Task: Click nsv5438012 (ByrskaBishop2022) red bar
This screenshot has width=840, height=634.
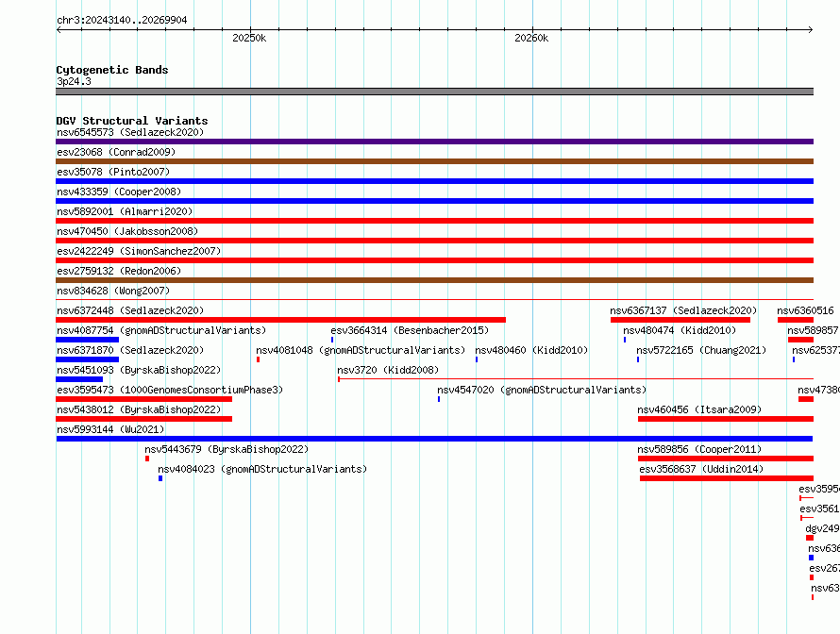Action: (x=144, y=419)
